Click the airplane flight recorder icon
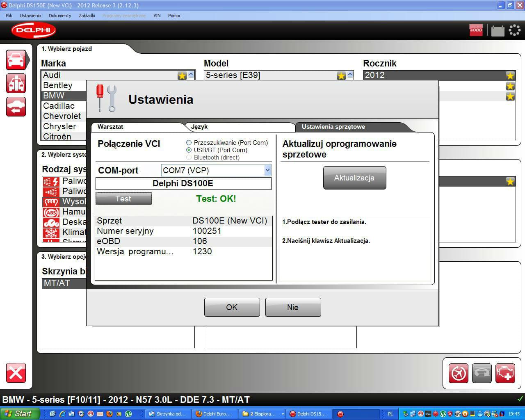 [x=459, y=374]
